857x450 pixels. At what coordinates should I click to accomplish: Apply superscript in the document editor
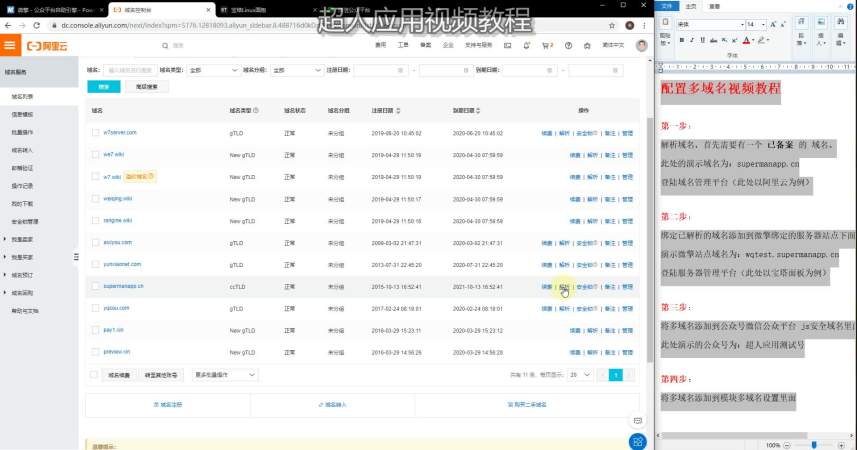[734, 40]
